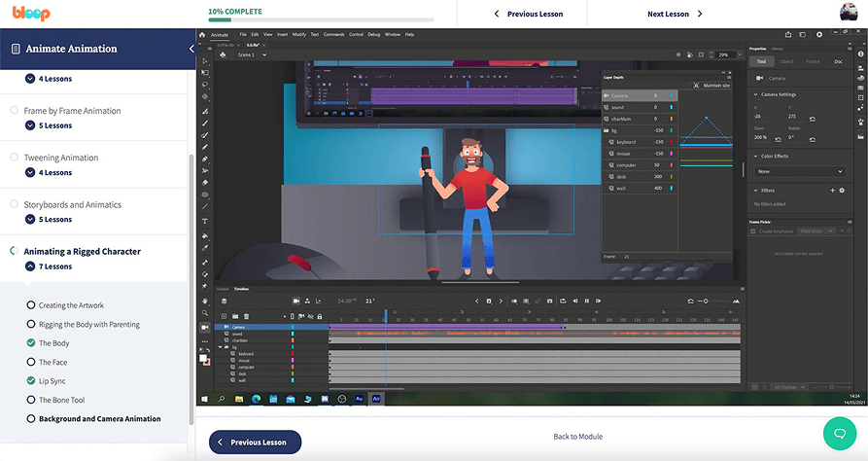
Task: Select the Text tool in Animate toolbar
Action: [205, 221]
